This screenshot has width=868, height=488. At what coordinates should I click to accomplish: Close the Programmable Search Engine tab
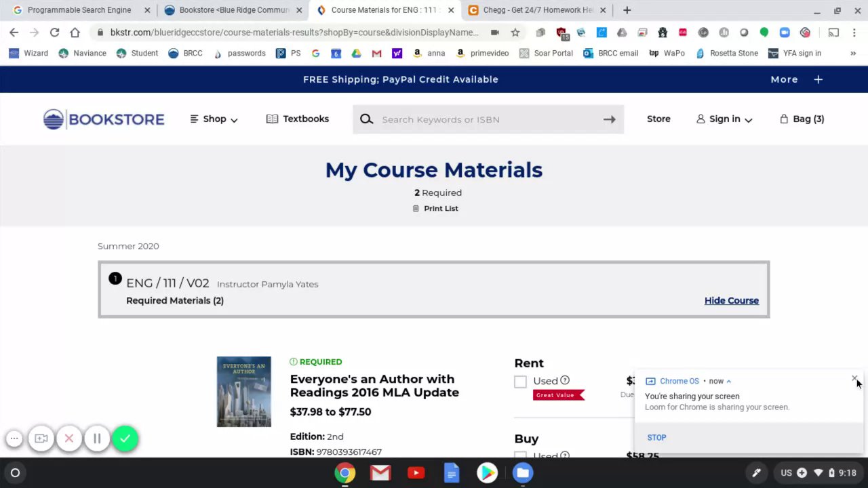coord(147,10)
